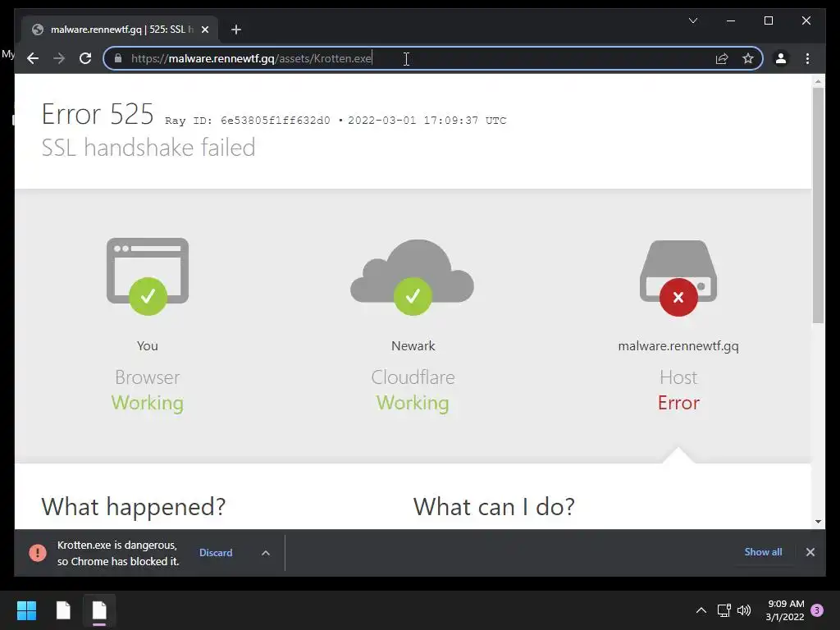Click the 'What can I do?' heading
This screenshot has width=840, height=630.
coord(494,506)
